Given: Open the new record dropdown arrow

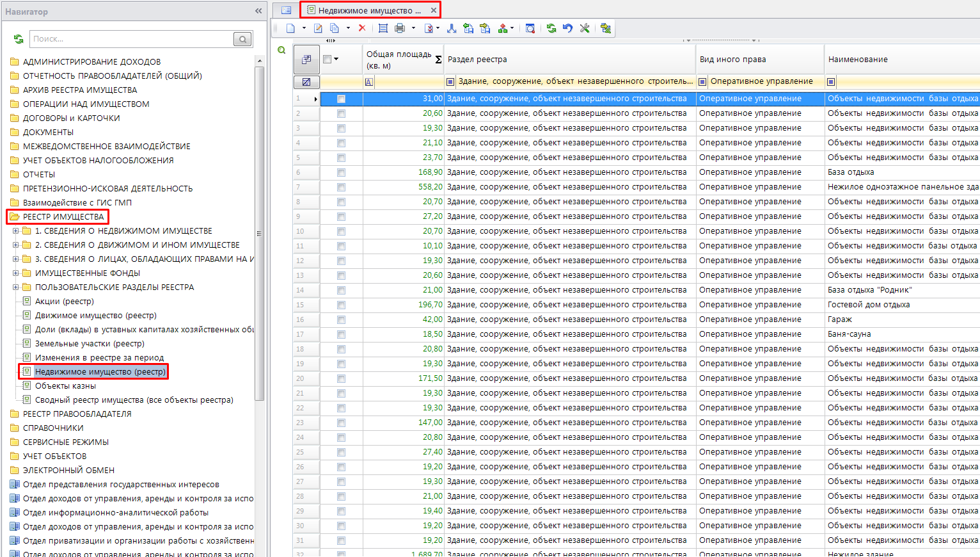Looking at the screenshot, I should click(x=303, y=28).
